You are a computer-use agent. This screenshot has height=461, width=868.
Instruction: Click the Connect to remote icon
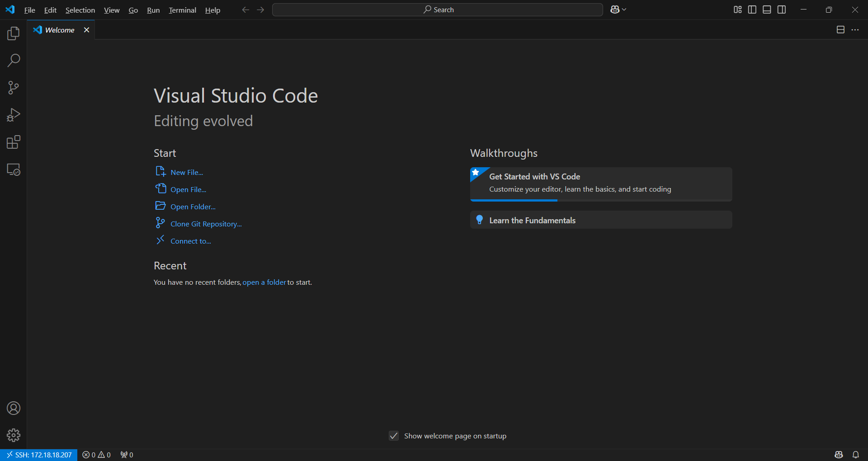[x=160, y=240]
